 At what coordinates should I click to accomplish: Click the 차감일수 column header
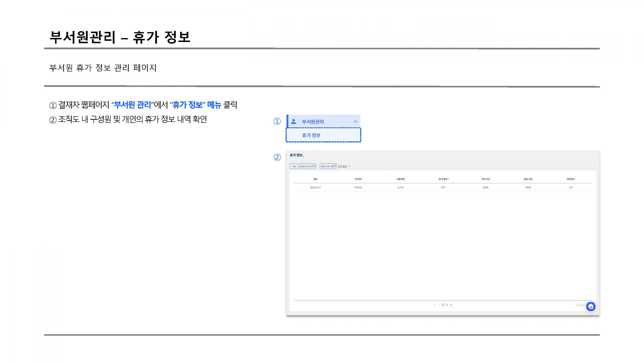[x=571, y=179]
